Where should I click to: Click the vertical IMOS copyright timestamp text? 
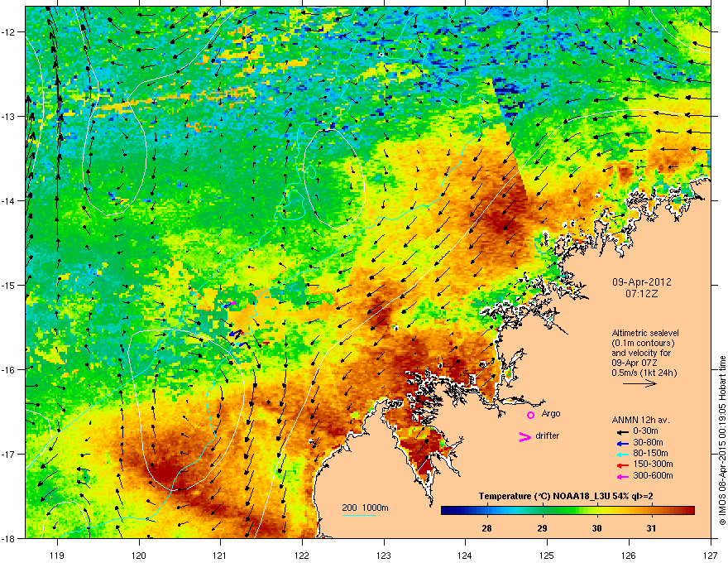click(x=722, y=440)
